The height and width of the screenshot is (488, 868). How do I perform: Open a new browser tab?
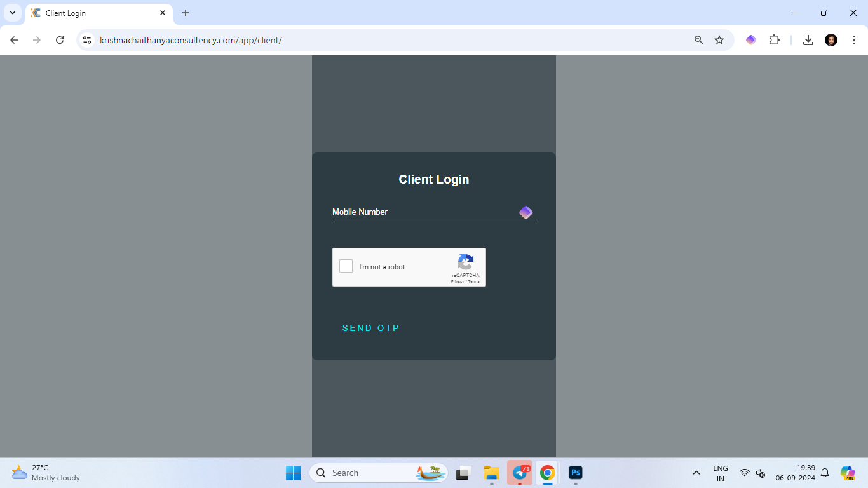click(x=186, y=13)
